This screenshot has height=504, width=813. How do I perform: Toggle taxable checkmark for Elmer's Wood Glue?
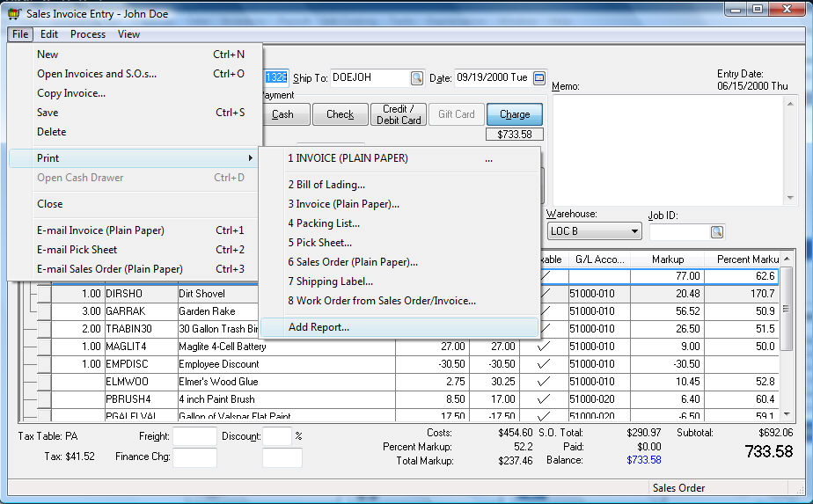click(x=544, y=382)
